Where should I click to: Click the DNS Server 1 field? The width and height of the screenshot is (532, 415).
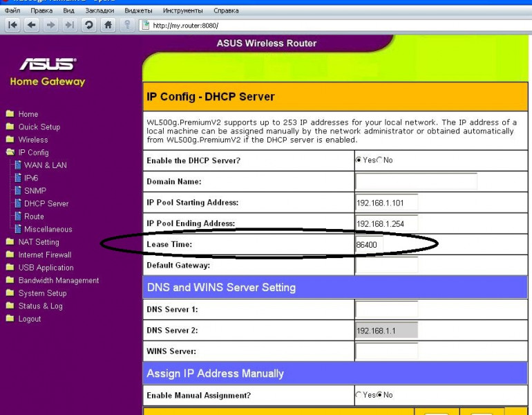point(386,309)
